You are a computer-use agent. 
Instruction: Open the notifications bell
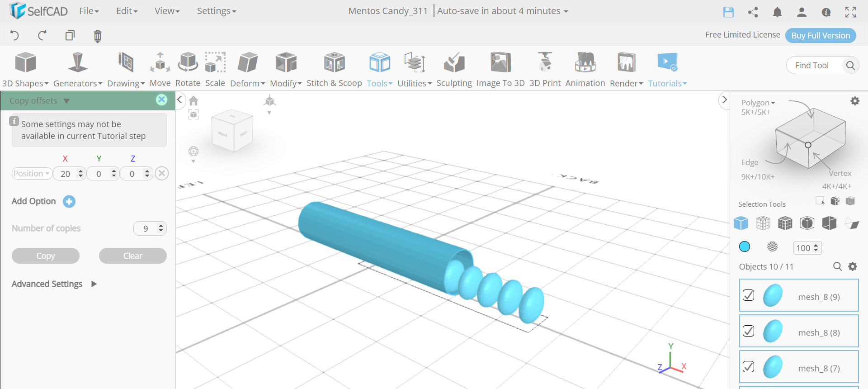[x=777, y=12]
